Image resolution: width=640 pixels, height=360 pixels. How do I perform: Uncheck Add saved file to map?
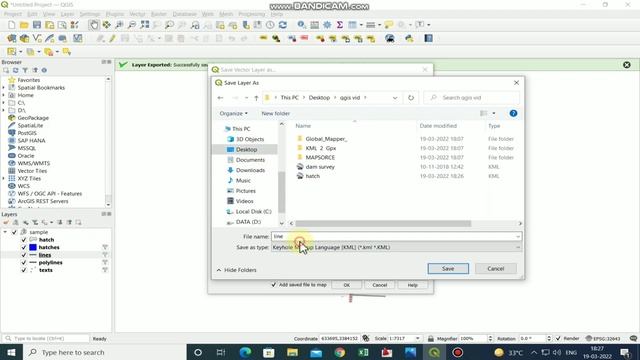click(x=274, y=284)
